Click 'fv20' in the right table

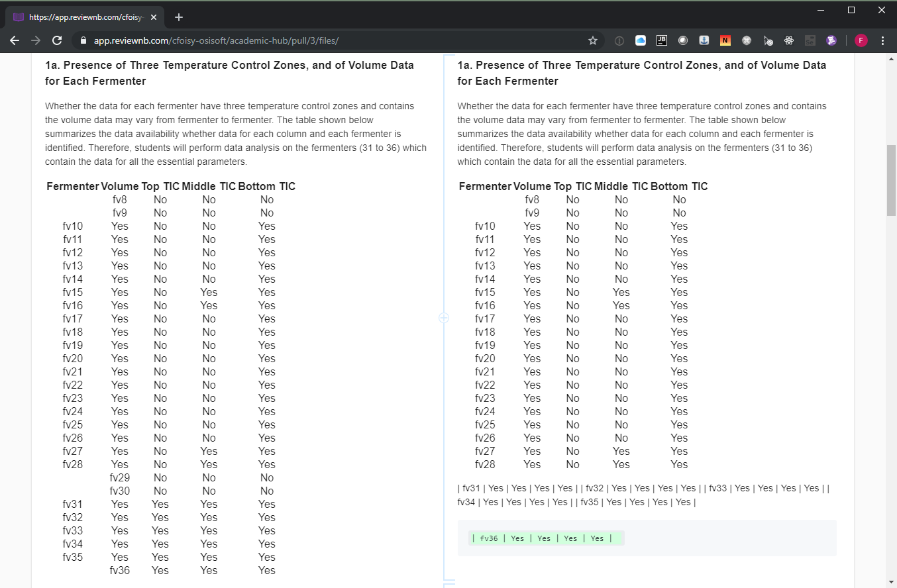click(x=485, y=358)
